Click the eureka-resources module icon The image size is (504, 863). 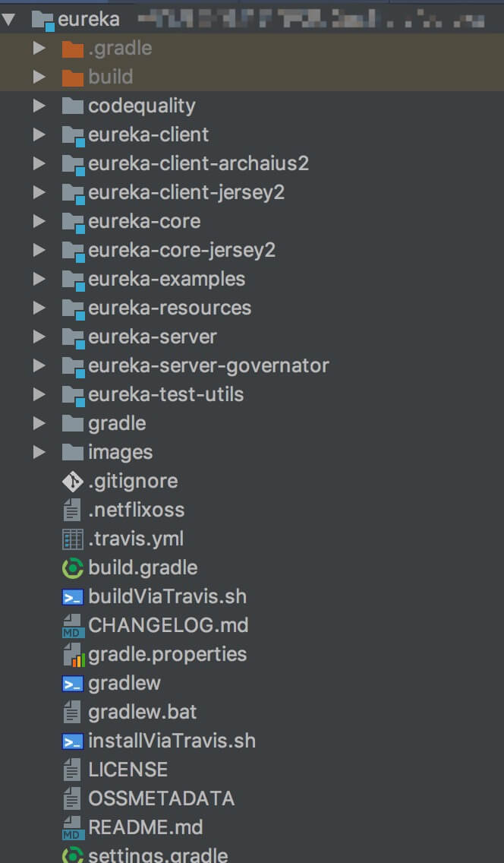click(73, 309)
